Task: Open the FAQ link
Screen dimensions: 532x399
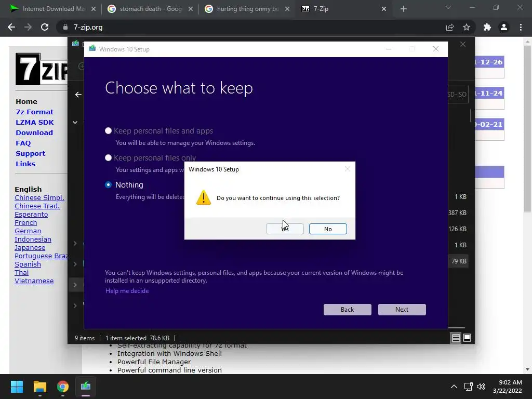Action: tap(23, 143)
